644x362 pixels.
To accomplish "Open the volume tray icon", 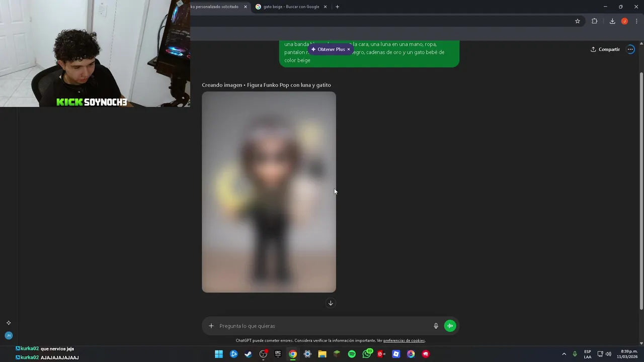I will coord(609,354).
